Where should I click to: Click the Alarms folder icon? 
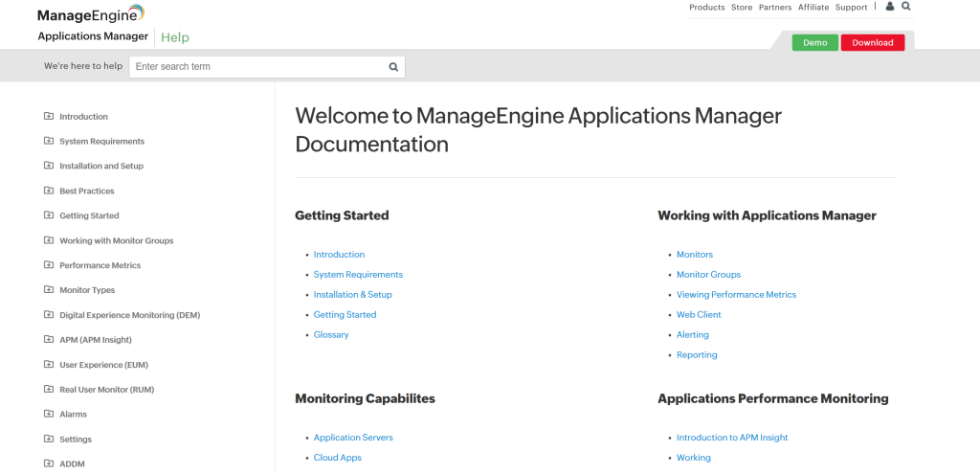[x=49, y=414]
